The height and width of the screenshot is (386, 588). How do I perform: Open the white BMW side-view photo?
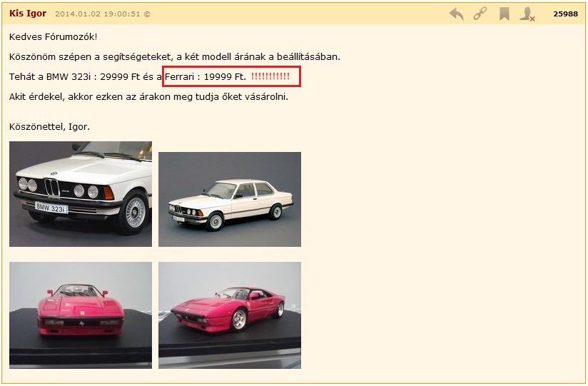point(230,199)
